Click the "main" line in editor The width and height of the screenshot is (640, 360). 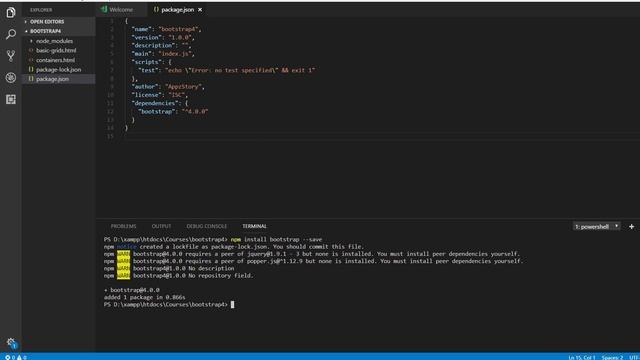pos(163,53)
